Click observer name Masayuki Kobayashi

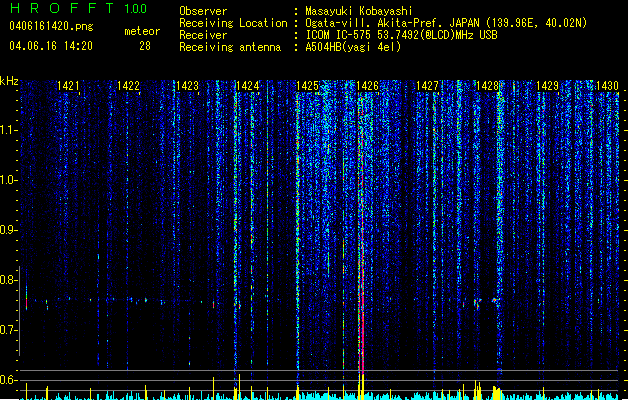[x=359, y=11]
